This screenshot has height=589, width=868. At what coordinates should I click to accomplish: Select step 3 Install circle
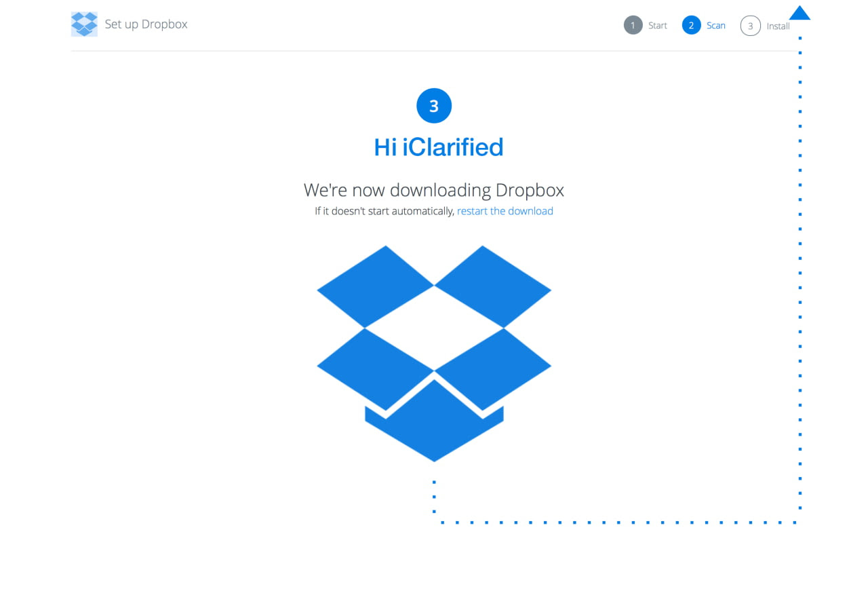pyautogui.click(x=750, y=26)
